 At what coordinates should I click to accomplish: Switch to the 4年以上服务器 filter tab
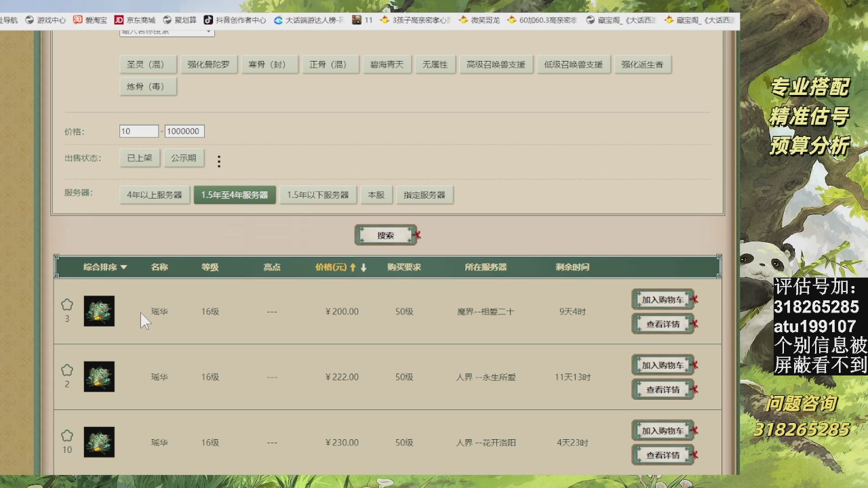[x=155, y=195]
